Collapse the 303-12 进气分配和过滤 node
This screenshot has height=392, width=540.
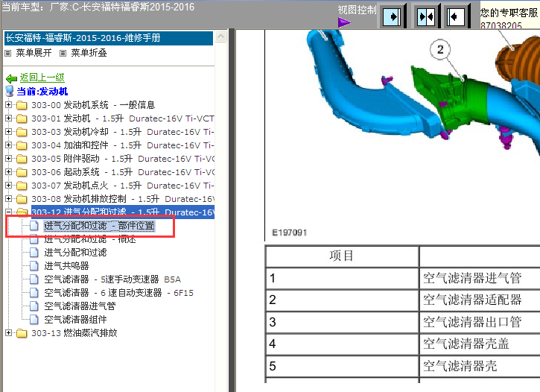[x=9, y=212]
